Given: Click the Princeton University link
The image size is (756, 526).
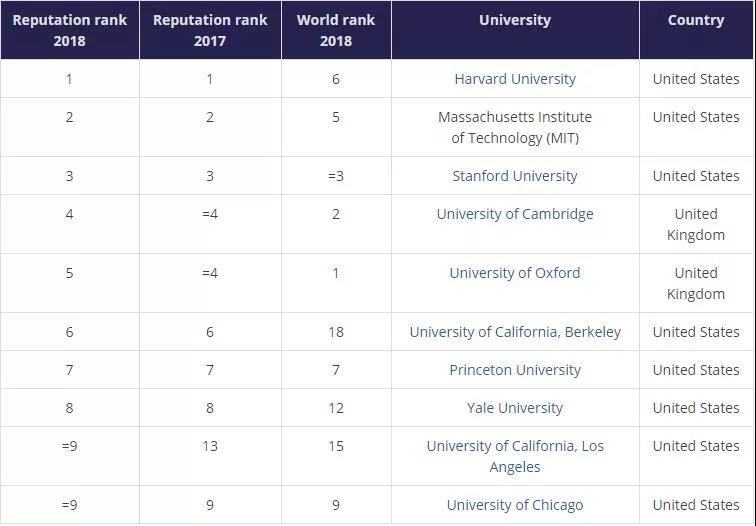Looking at the screenshot, I should click(515, 370).
